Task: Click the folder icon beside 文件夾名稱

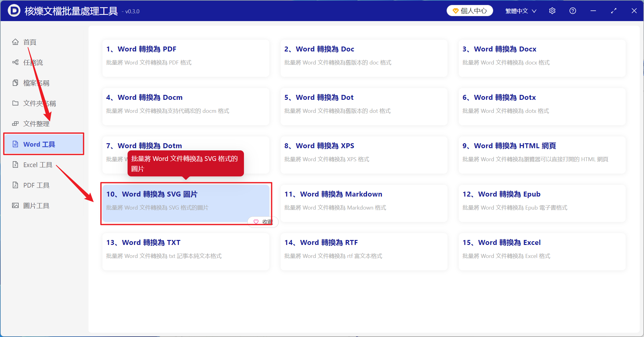Action: (15, 103)
